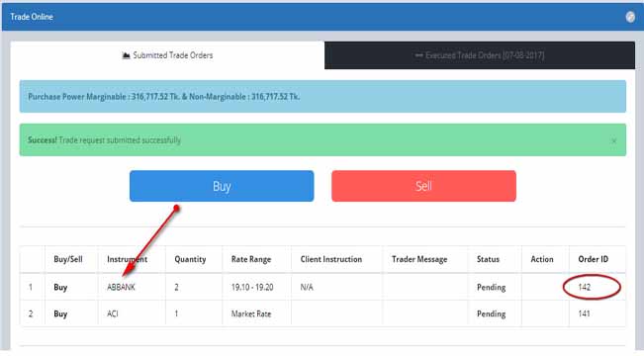
Task: Click Pending status of ABBANK order
Action: pos(491,287)
